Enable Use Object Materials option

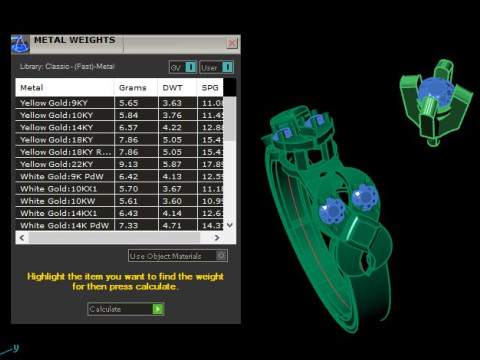coord(178,256)
